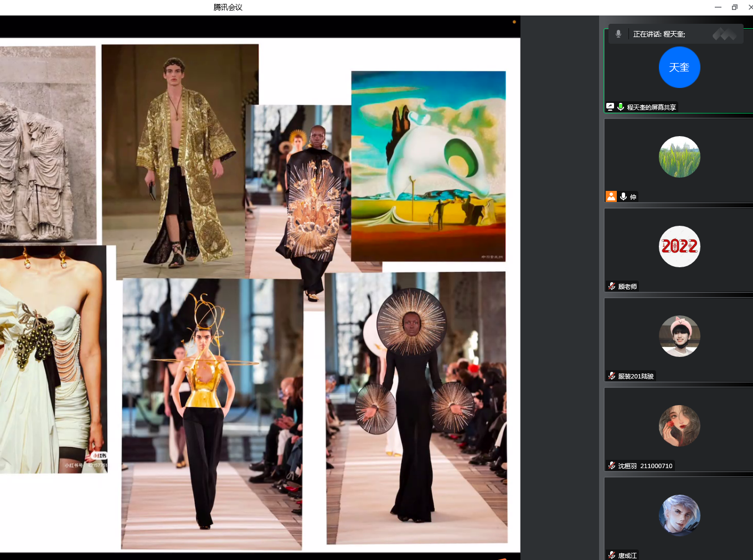This screenshot has width=753, height=560.
Task: Select the blue 天奎 avatar
Action: click(679, 68)
